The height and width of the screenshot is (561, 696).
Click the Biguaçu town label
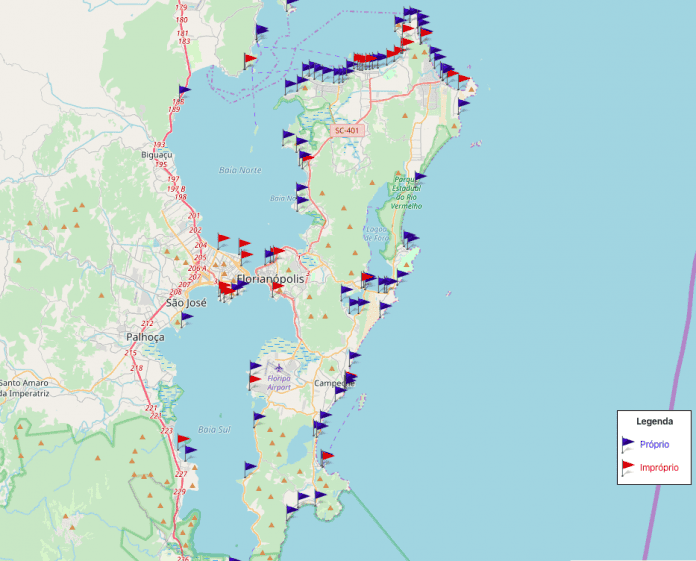[x=157, y=155]
